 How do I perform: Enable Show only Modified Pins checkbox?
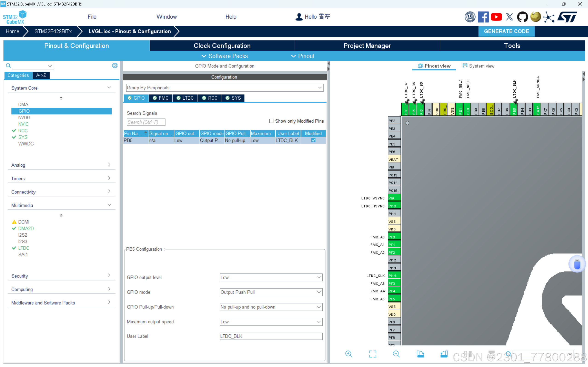[x=271, y=121]
